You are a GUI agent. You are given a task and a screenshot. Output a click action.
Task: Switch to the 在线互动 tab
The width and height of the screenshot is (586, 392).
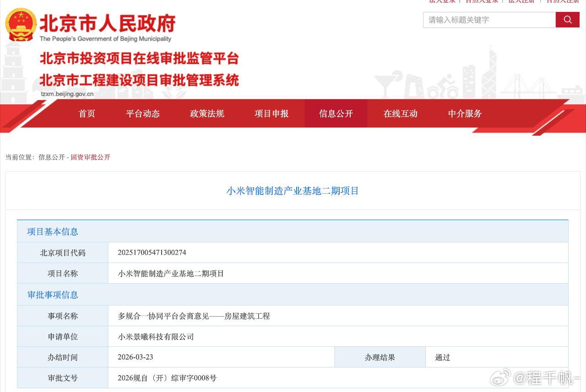tap(400, 114)
